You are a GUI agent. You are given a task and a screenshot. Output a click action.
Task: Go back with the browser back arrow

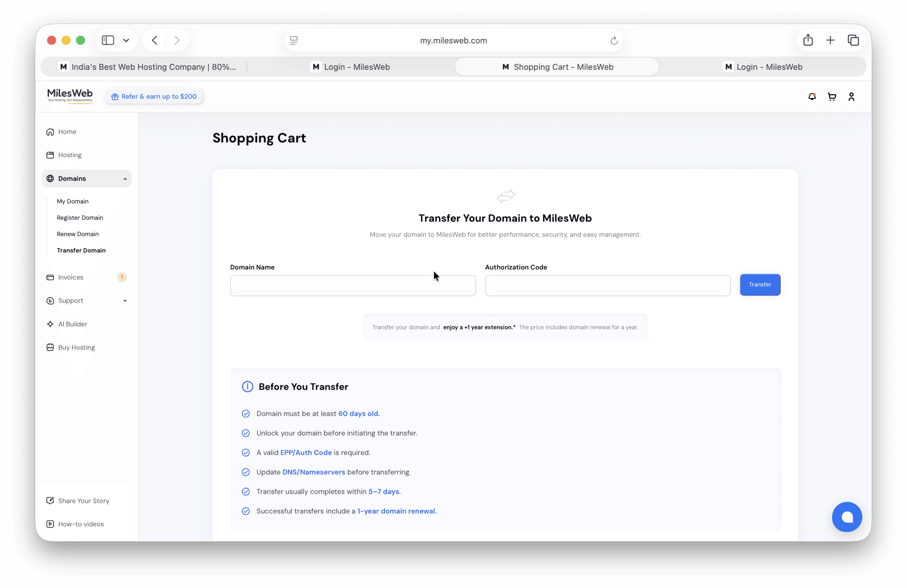[154, 40]
